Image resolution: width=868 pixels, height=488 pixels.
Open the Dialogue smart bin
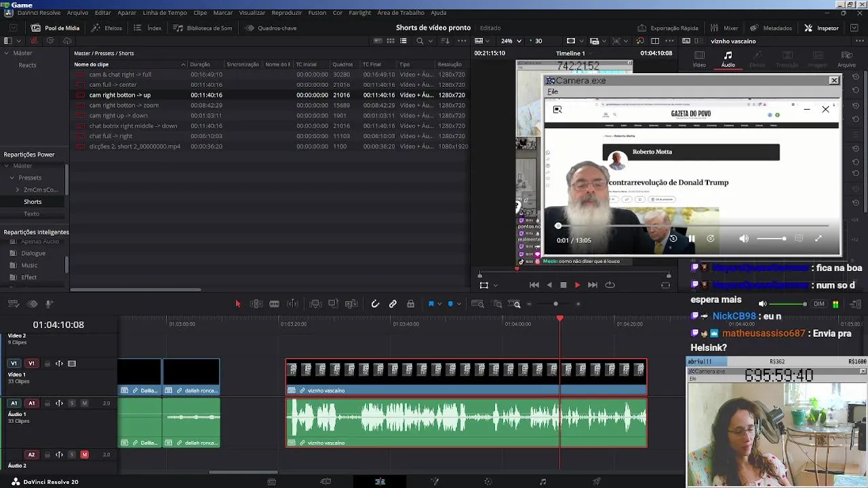tap(33, 253)
